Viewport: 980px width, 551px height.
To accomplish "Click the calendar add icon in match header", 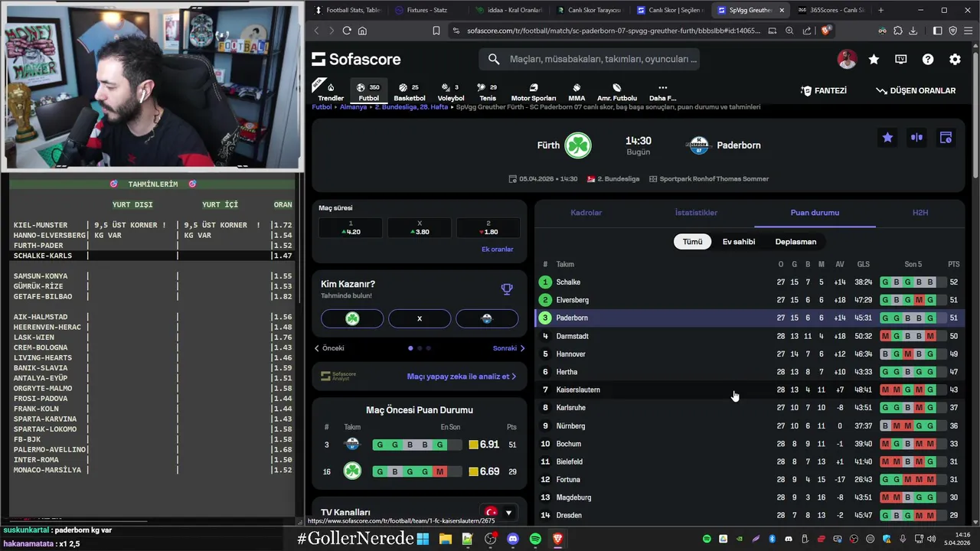I will [946, 138].
